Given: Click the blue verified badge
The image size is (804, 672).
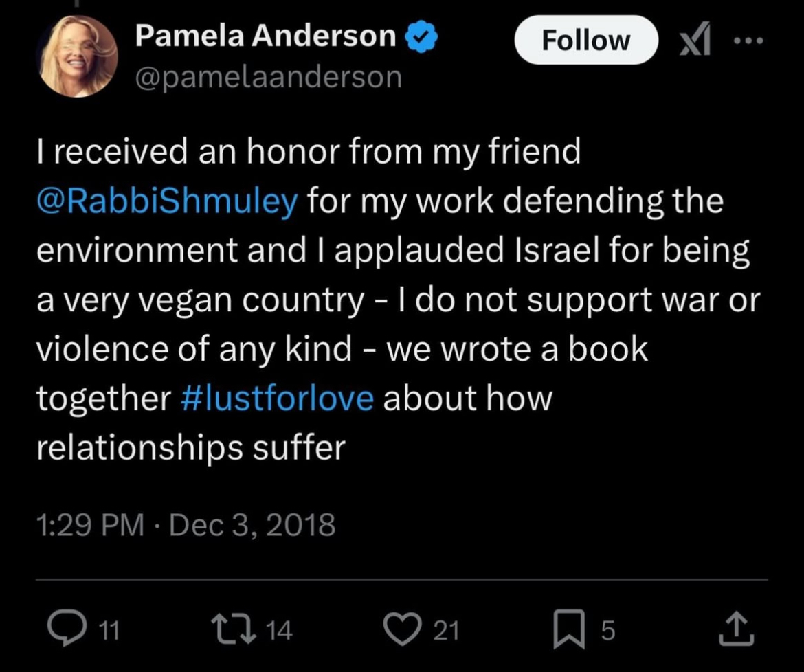Looking at the screenshot, I should [x=421, y=37].
